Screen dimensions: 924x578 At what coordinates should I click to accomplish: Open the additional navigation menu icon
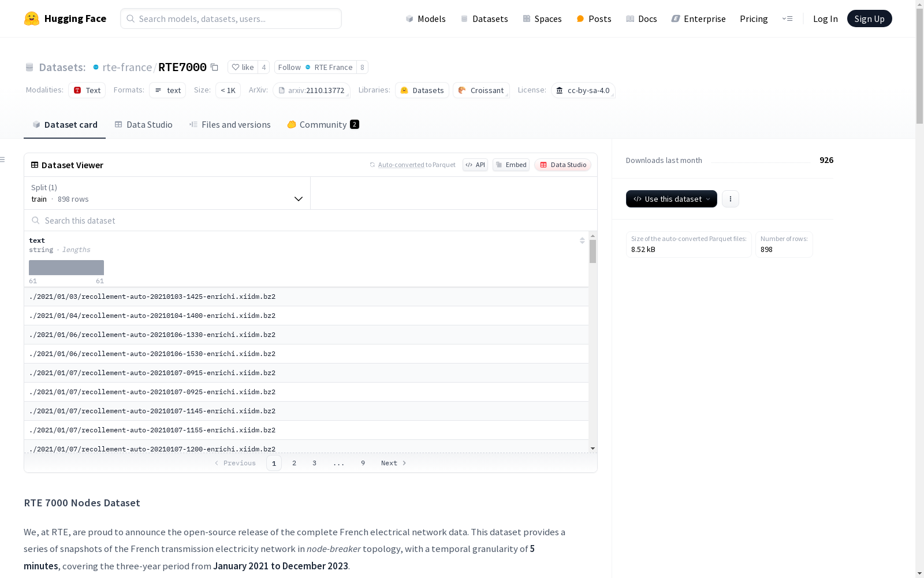(x=787, y=18)
